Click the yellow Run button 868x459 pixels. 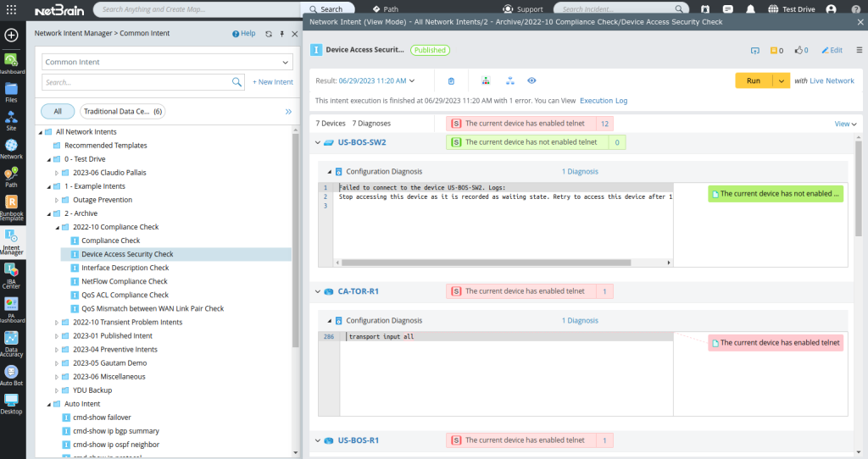pos(754,80)
